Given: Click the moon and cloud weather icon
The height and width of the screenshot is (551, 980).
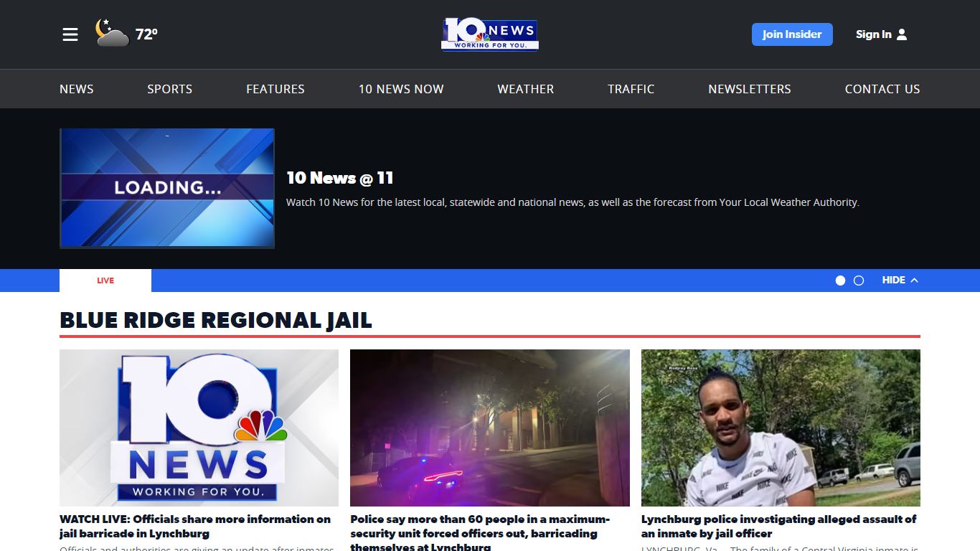Looking at the screenshot, I should 112,33.
